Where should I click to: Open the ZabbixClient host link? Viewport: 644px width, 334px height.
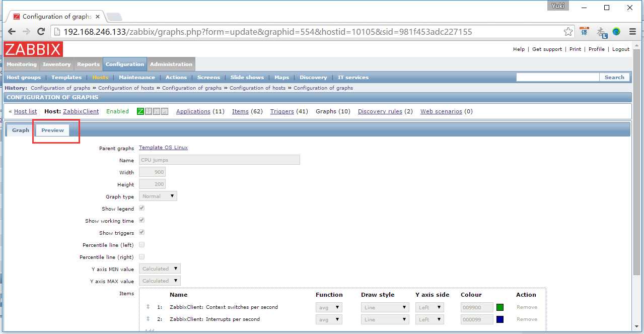(81, 111)
